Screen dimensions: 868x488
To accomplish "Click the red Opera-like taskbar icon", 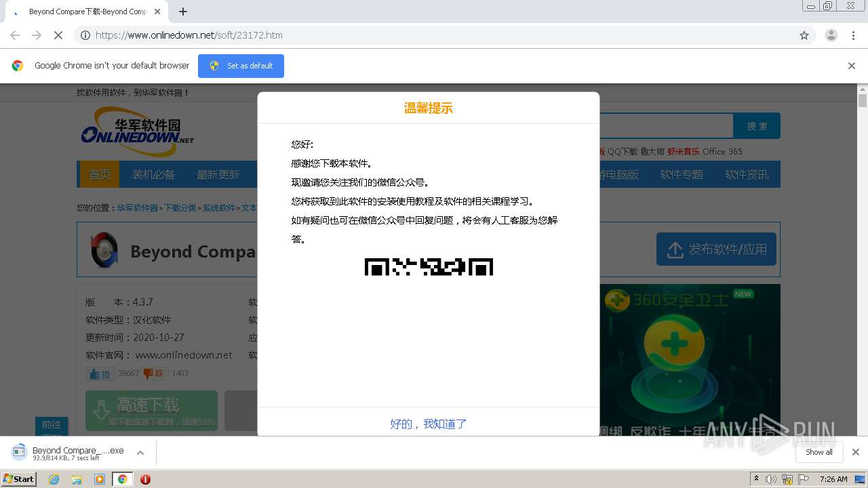I will 145,479.
